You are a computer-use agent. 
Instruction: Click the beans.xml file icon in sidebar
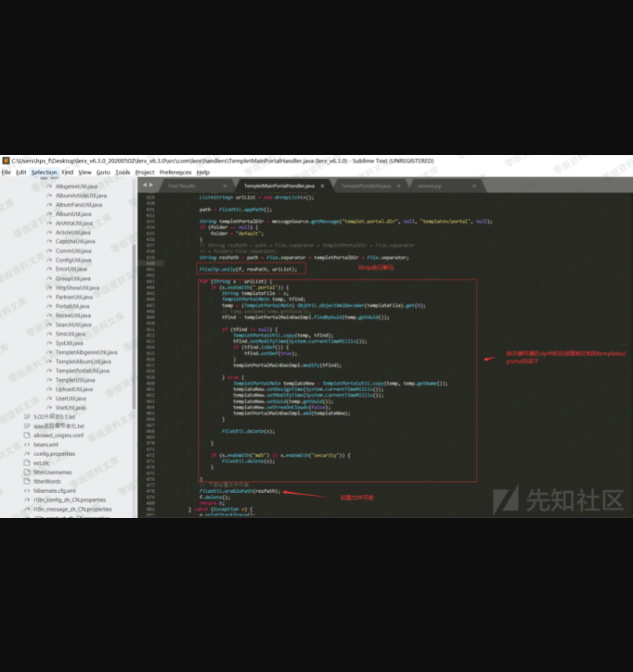click(x=27, y=444)
